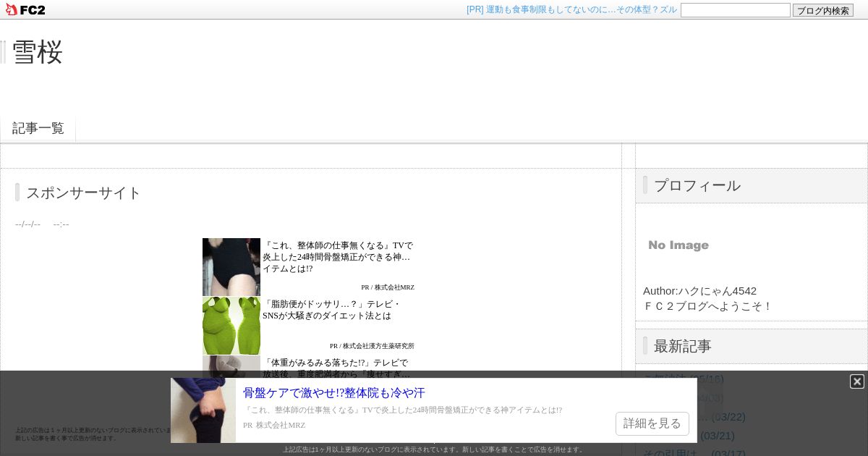The width and height of the screenshot is (868, 456).
Task: Close the bottom overlay ad with X
Action: pyautogui.click(x=856, y=381)
